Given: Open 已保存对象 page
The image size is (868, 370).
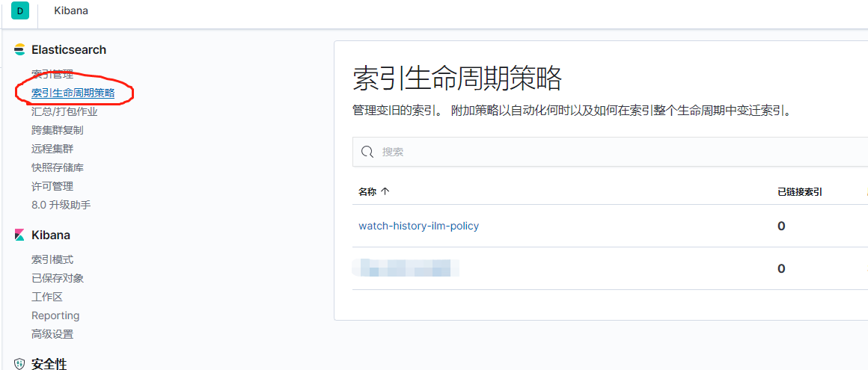Looking at the screenshot, I should [x=58, y=278].
